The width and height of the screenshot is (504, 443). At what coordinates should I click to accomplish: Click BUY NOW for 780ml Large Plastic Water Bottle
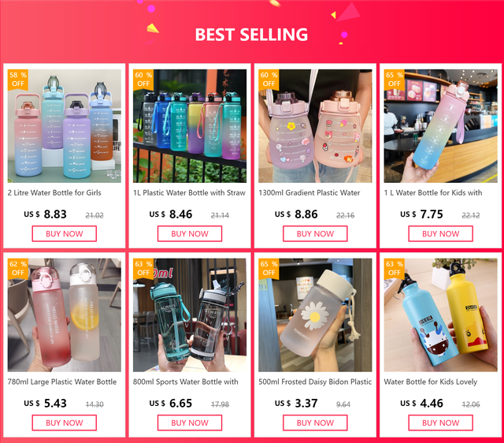tap(65, 423)
